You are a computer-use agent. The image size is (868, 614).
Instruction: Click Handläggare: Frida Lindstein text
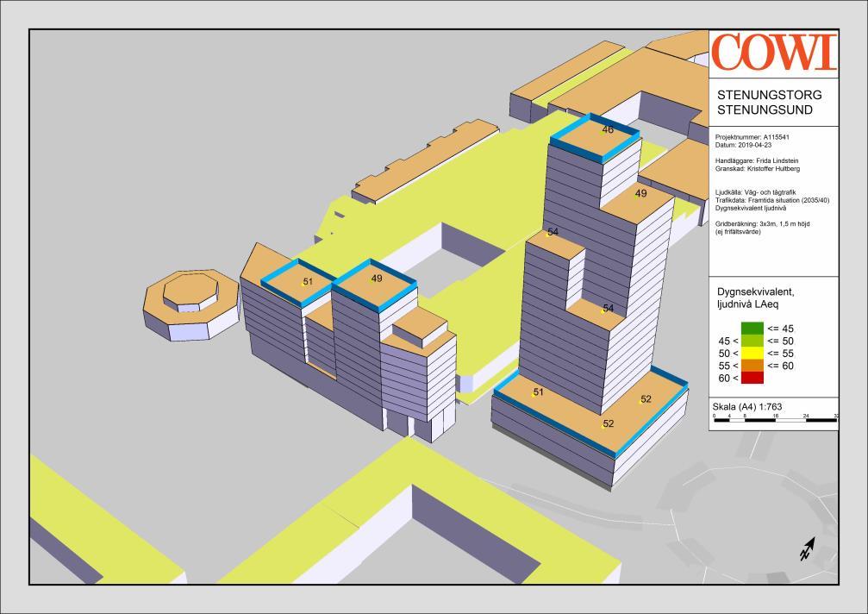(x=757, y=160)
